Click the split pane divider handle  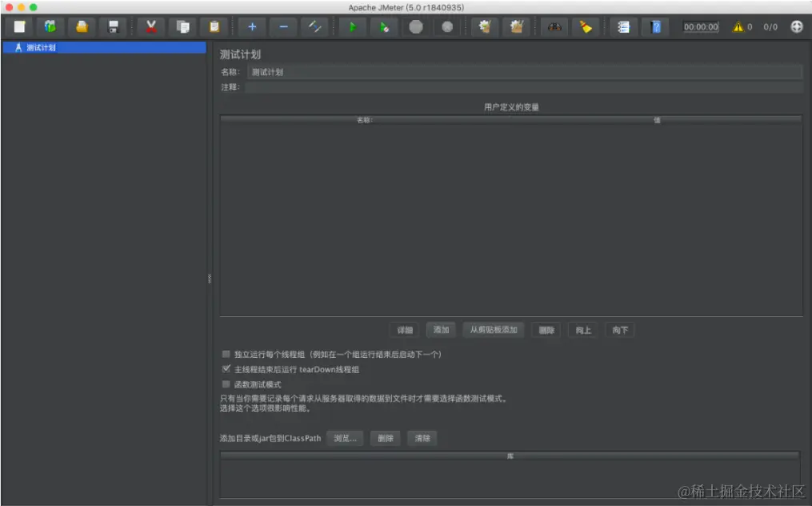pyautogui.click(x=210, y=279)
